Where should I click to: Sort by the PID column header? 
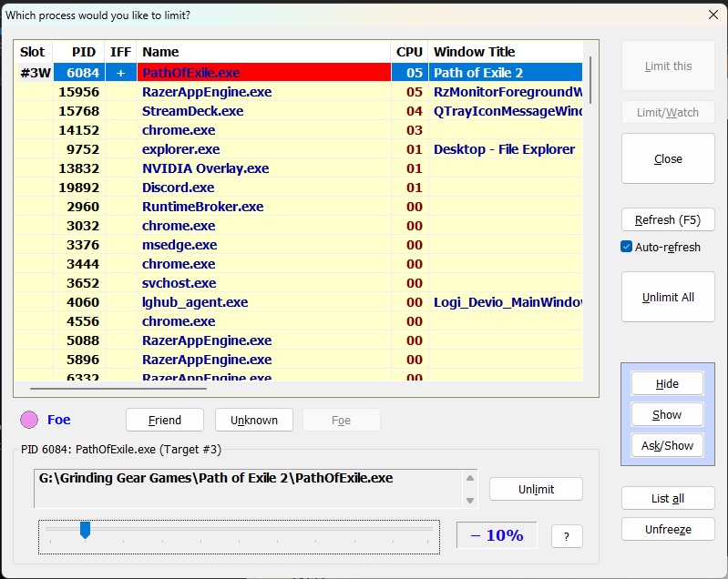pos(79,52)
